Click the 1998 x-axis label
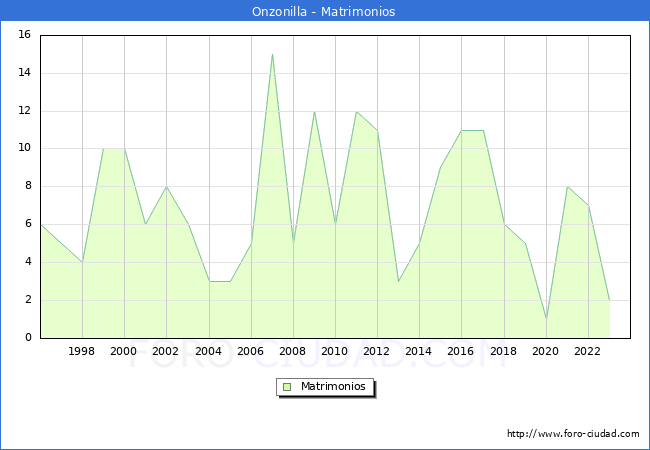The width and height of the screenshot is (650, 450). tap(81, 351)
